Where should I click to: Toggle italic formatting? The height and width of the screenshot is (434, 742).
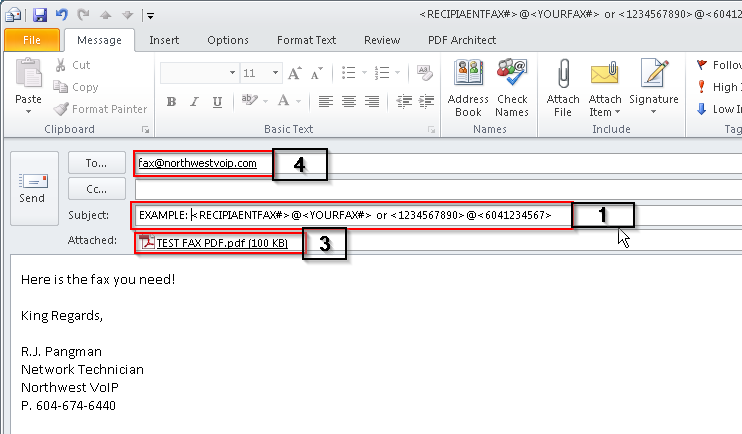(x=194, y=101)
